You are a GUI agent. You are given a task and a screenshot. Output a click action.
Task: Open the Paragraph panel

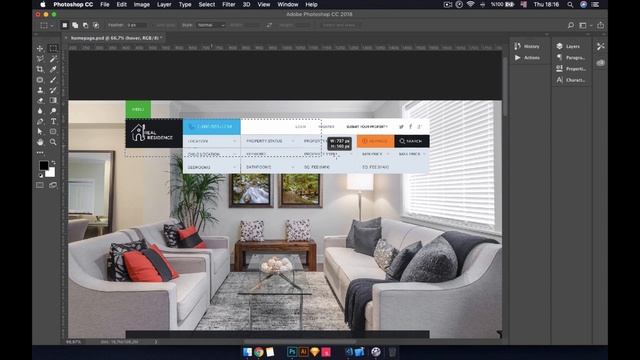pos(571,58)
